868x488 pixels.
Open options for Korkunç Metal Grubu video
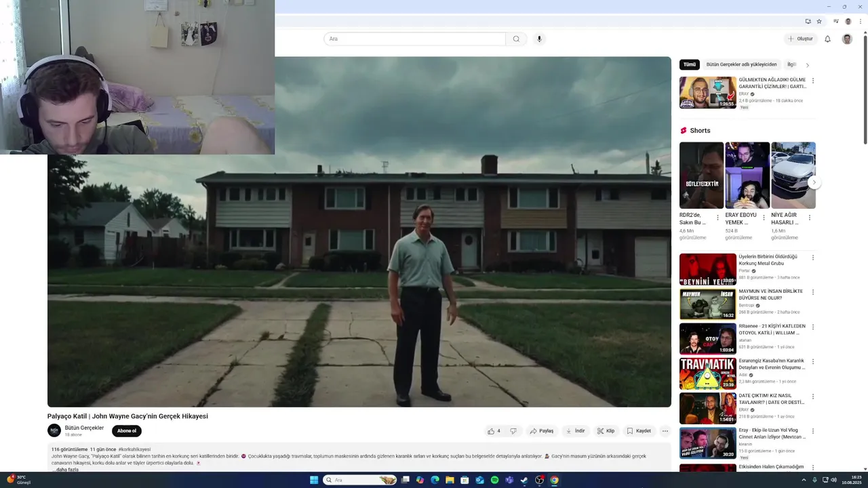coord(813,258)
